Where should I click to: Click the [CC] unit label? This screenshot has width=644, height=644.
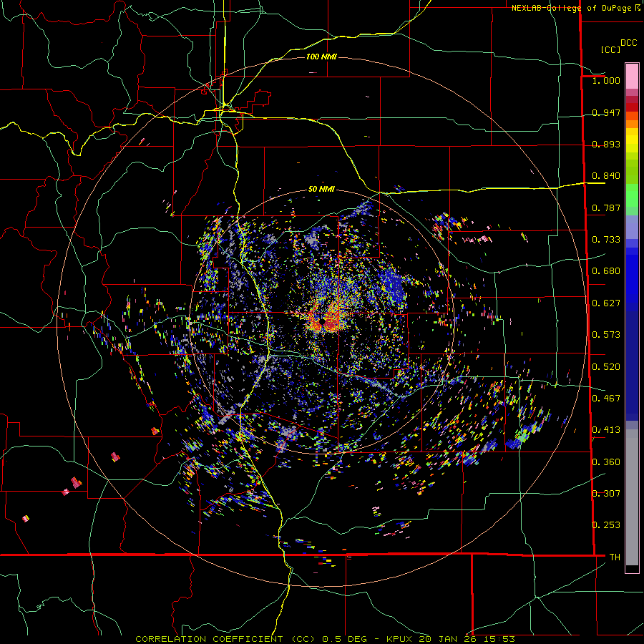pos(610,49)
